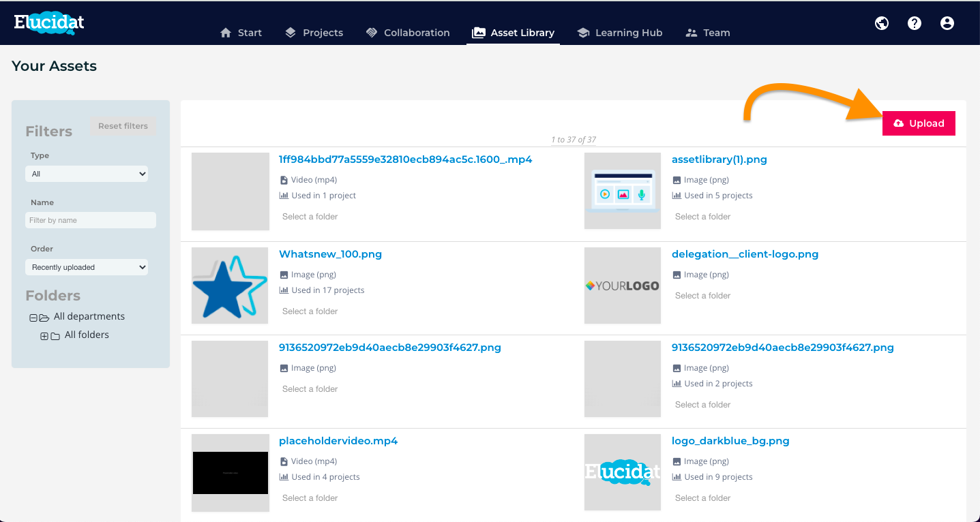This screenshot has width=980, height=522.
Task: Open the Type filter dropdown
Action: point(87,174)
